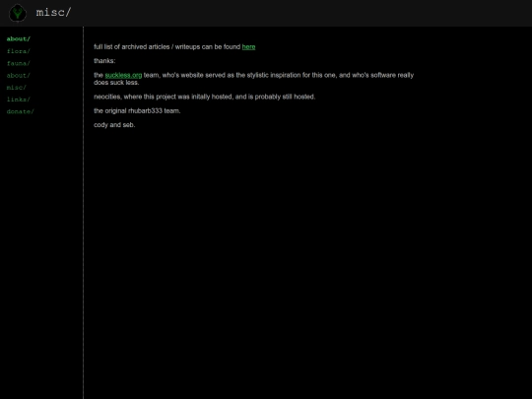
Task: Click 'the original rhubarb333 team.' line
Action: coord(137,111)
